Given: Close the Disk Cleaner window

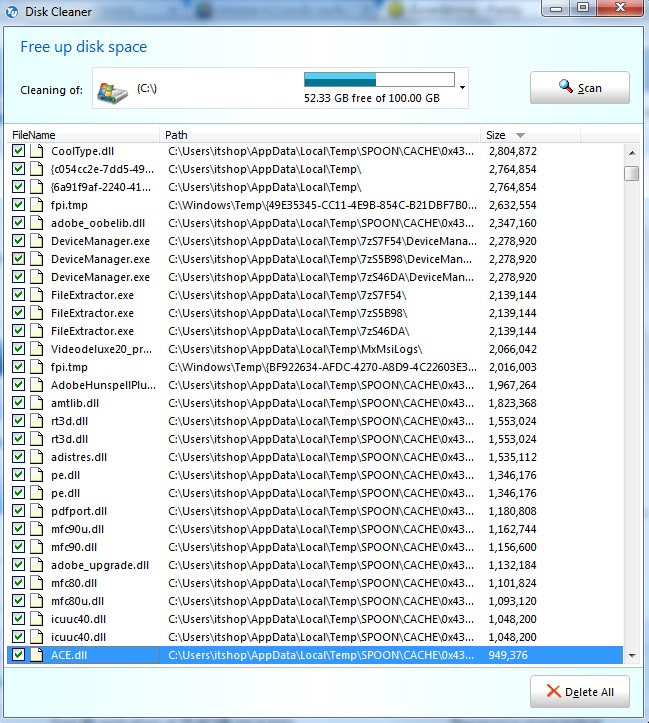Looking at the screenshot, I should click(620, 7).
